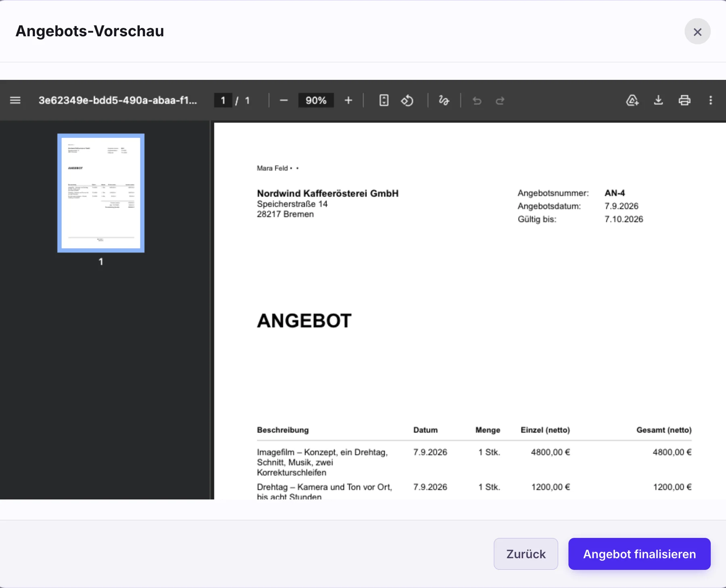Rotate the PDF counterclockwise
Image resolution: width=726 pixels, height=588 pixels.
coord(407,100)
